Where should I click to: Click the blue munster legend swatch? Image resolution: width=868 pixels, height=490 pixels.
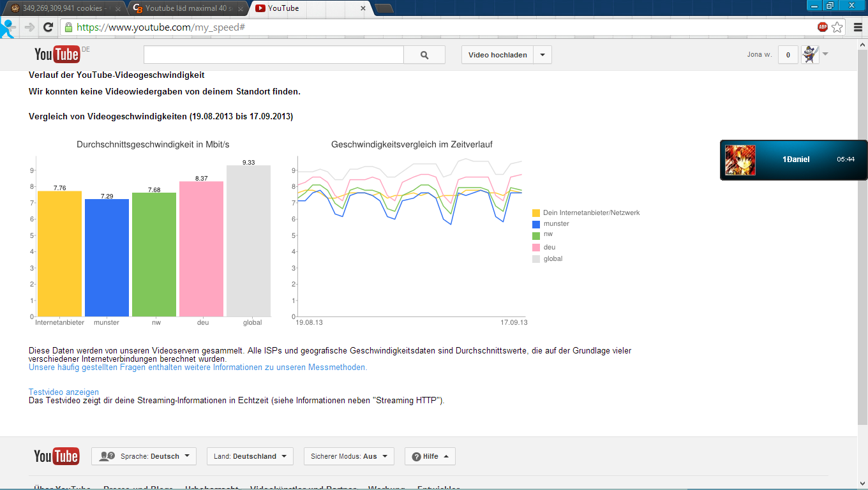point(536,225)
